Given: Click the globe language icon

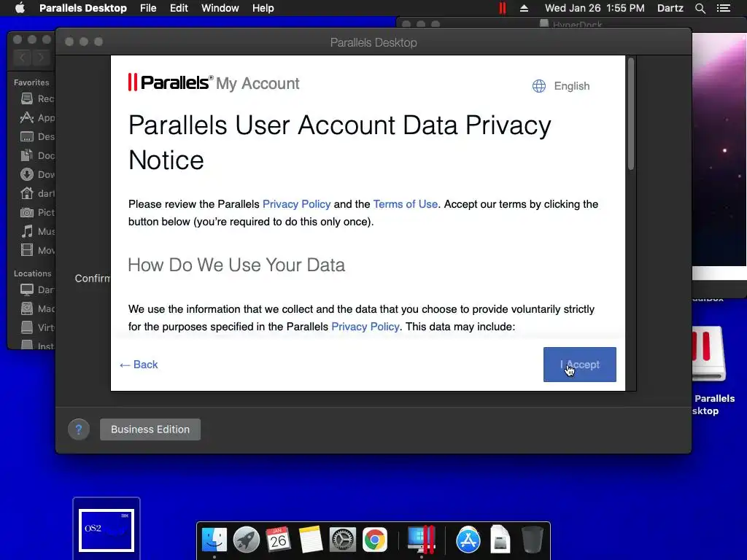Looking at the screenshot, I should (x=539, y=86).
